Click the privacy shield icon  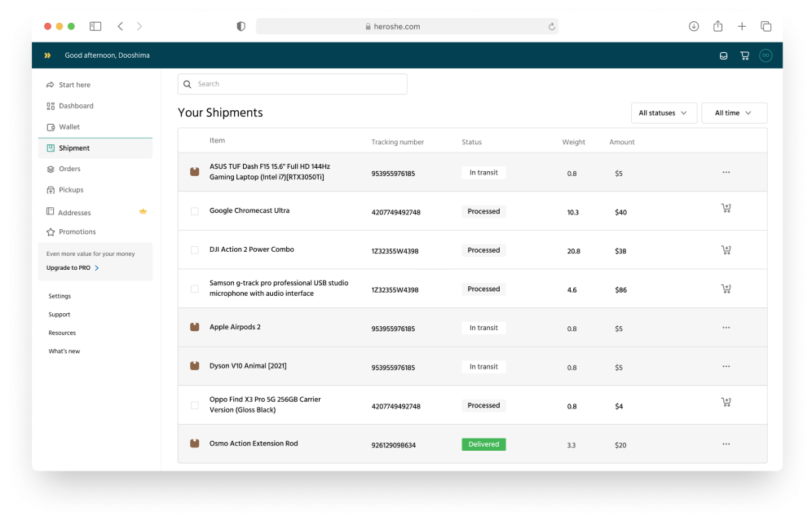click(241, 26)
